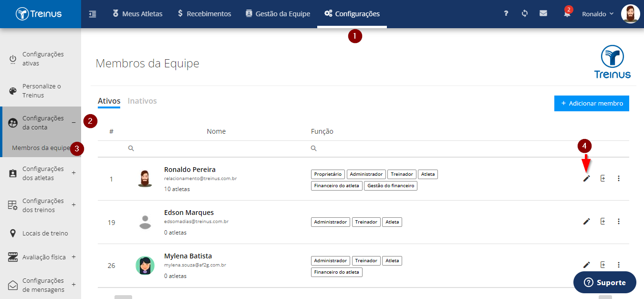Open the Suporte chat button

tap(605, 282)
